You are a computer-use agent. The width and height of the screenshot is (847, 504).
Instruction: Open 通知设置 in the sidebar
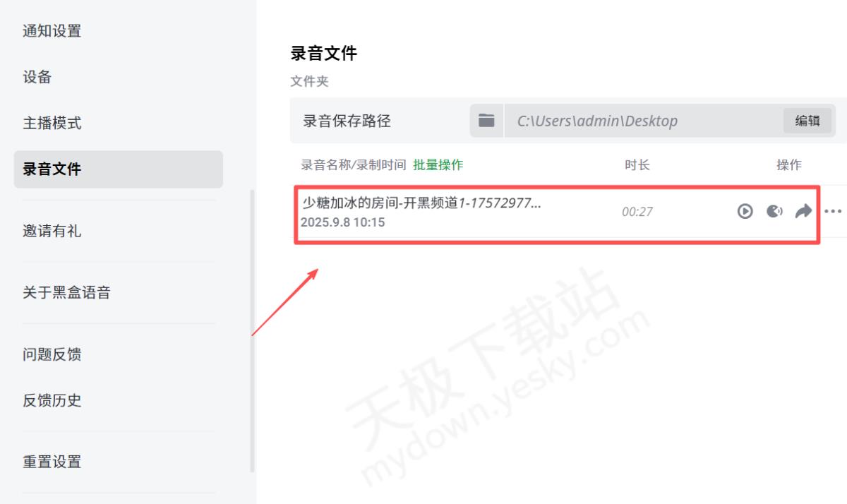[x=52, y=31]
